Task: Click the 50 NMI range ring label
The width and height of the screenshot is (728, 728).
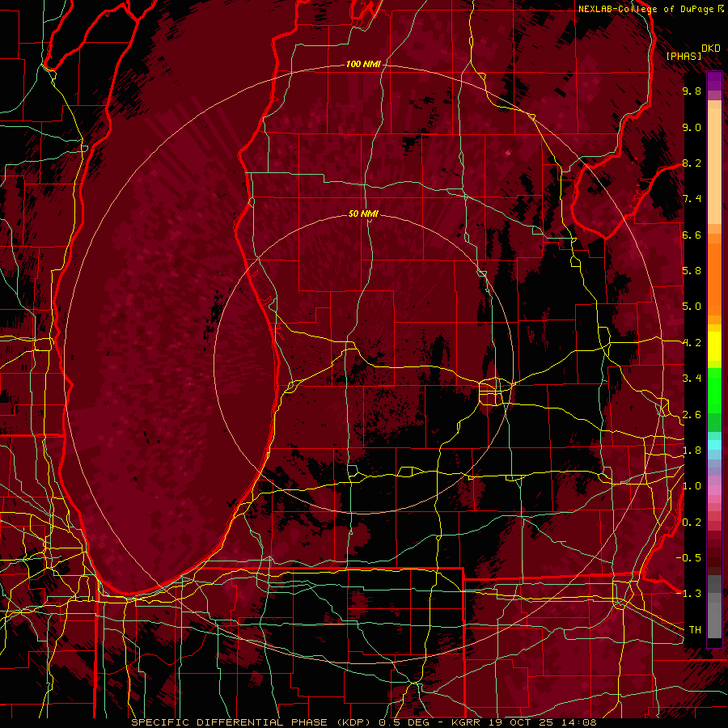Action: pyautogui.click(x=363, y=214)
